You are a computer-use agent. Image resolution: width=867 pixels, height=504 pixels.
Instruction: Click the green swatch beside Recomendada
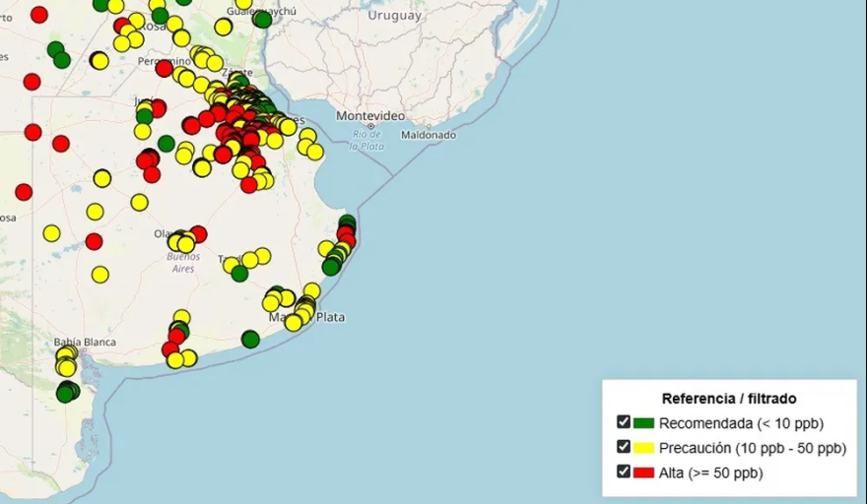tap(643, 423)
